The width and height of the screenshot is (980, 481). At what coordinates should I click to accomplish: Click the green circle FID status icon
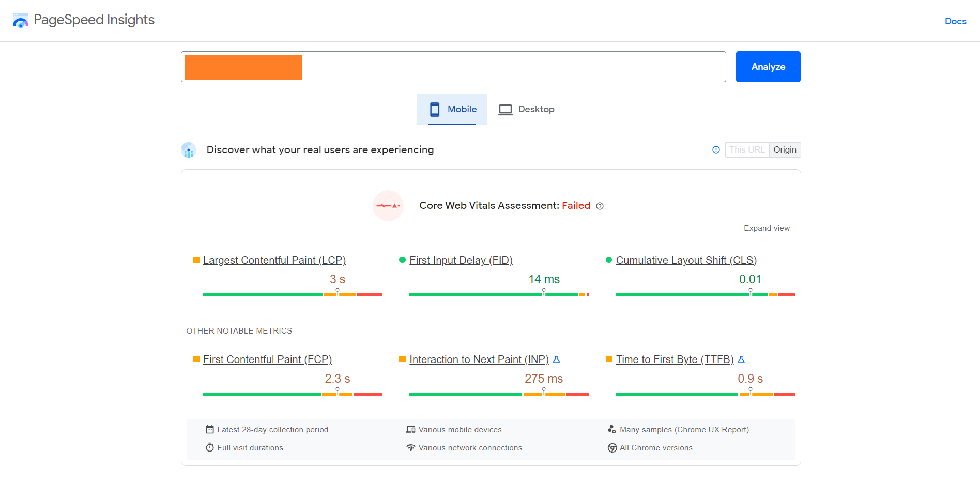[x=402, y=260]
